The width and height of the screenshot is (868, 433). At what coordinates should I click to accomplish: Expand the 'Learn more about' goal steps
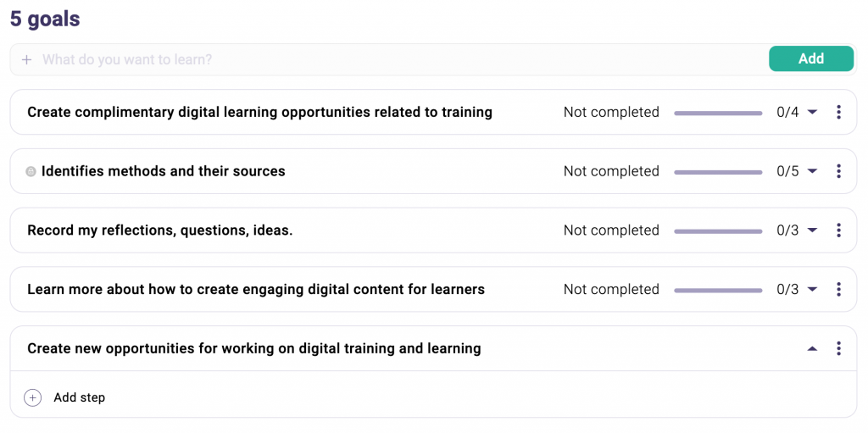812,290
